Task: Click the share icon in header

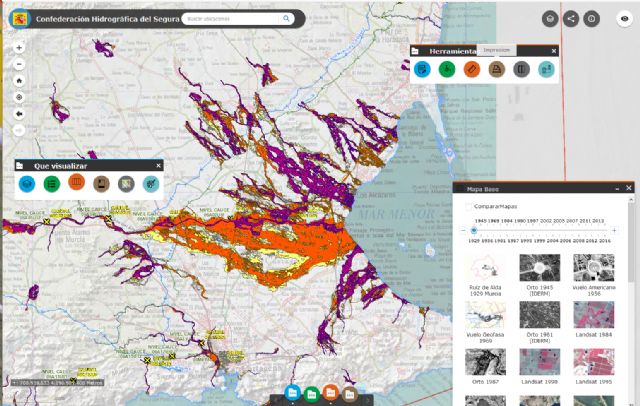Action: point(571,18)
